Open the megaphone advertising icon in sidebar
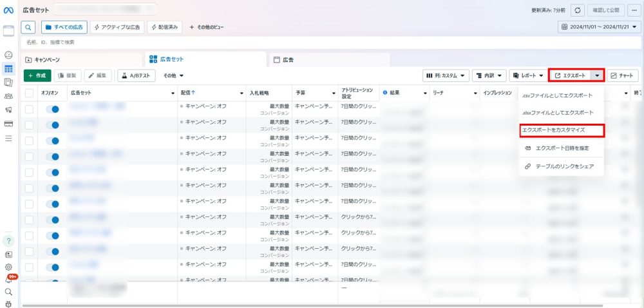This screenshot has height=308, width=644. [x=8, y=110]
